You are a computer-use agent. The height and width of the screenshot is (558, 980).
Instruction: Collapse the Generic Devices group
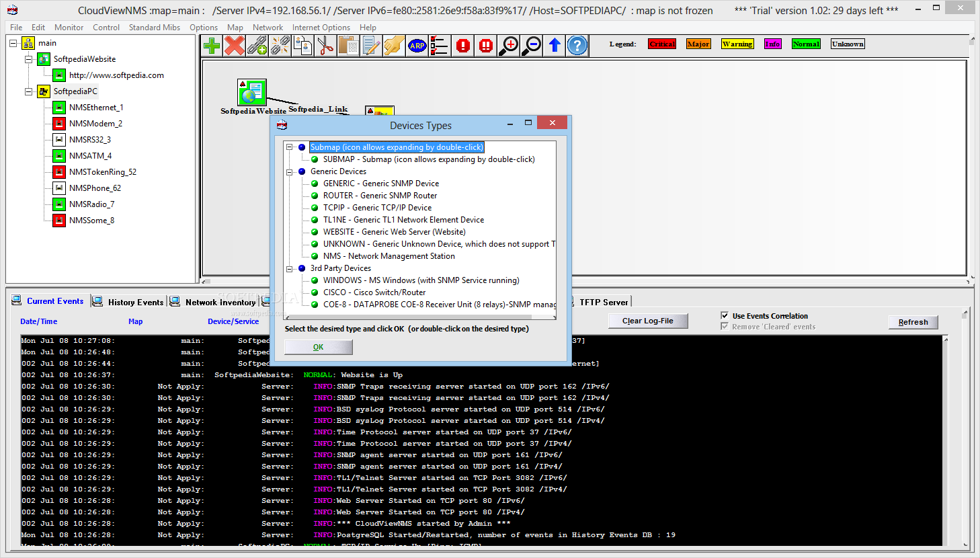[x=290, y=171]
